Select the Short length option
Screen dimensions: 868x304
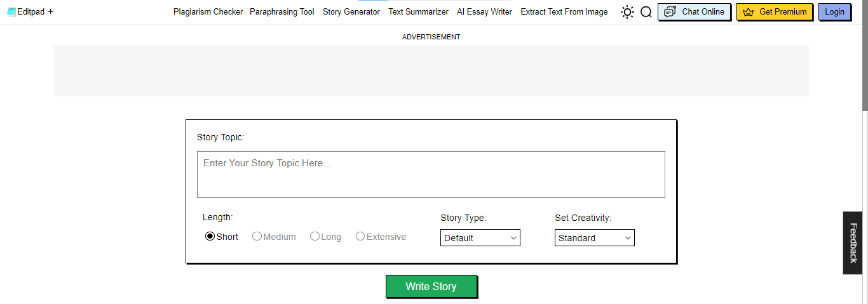click(210, 237)
